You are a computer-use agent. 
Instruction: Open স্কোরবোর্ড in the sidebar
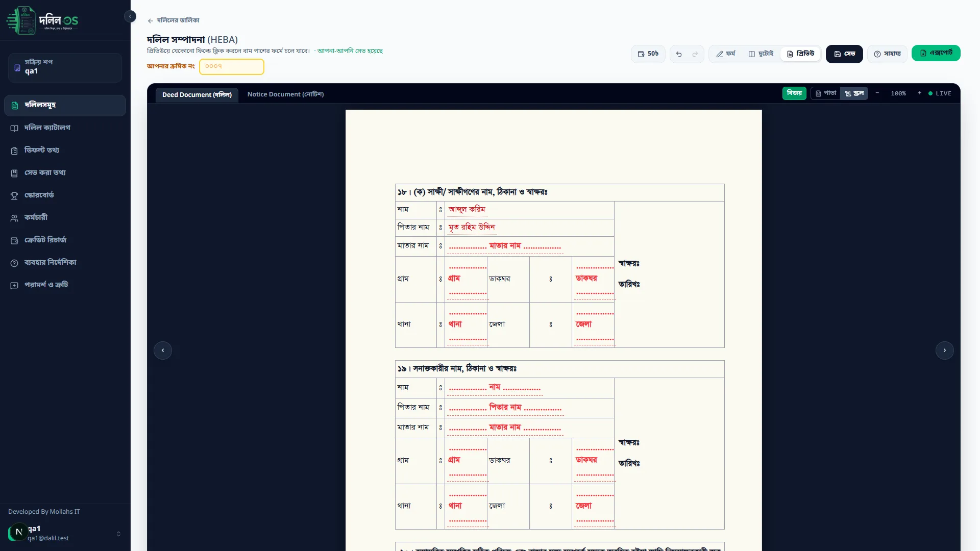[x=65, y=195]
